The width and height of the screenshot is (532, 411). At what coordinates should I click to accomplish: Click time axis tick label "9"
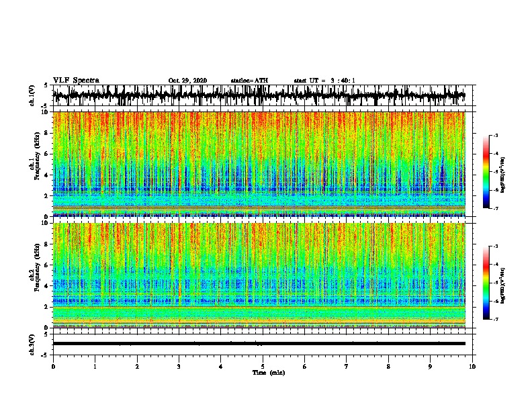click(x=430, y=367)
